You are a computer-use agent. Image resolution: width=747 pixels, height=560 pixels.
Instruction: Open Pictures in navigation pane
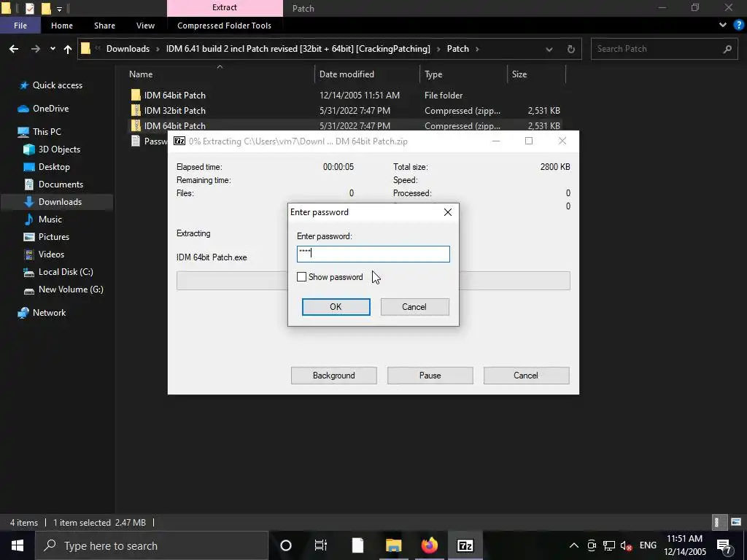tap(54, 237)
